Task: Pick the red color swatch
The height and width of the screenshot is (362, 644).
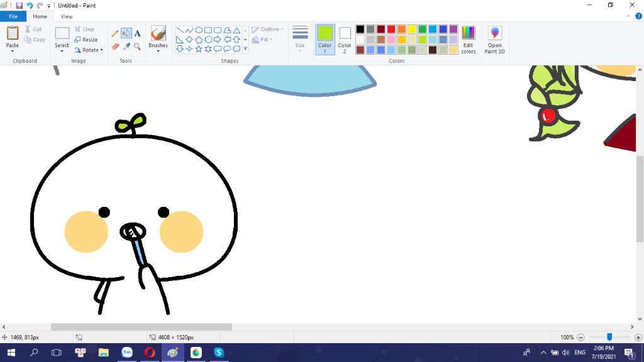Action: [391, 29]
